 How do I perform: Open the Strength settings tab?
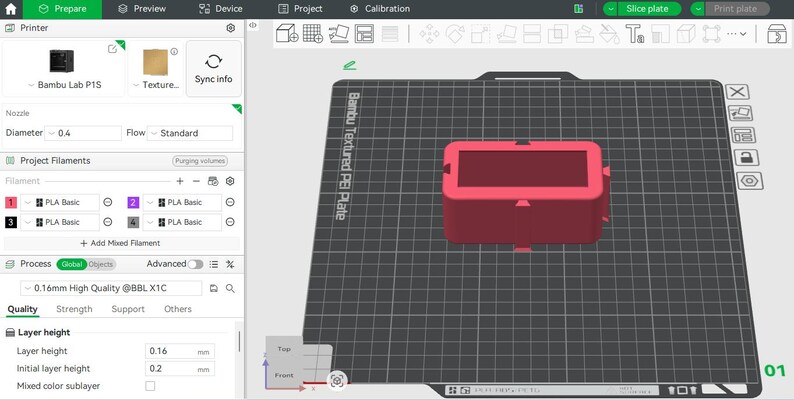74,309
